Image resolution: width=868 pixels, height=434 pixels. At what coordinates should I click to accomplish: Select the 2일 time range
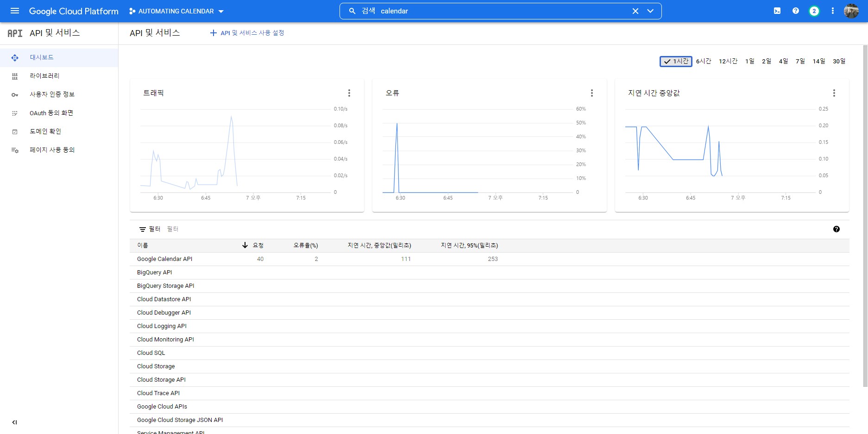point(767,61)
